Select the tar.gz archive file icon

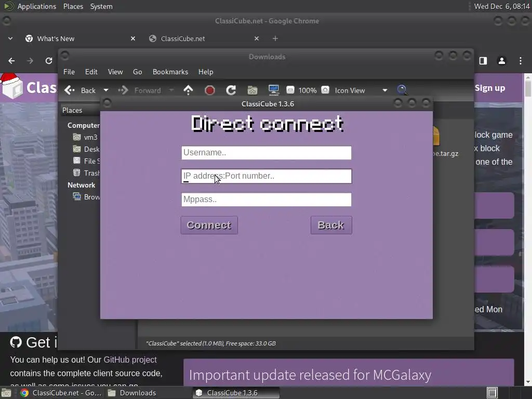coord(436,136)
